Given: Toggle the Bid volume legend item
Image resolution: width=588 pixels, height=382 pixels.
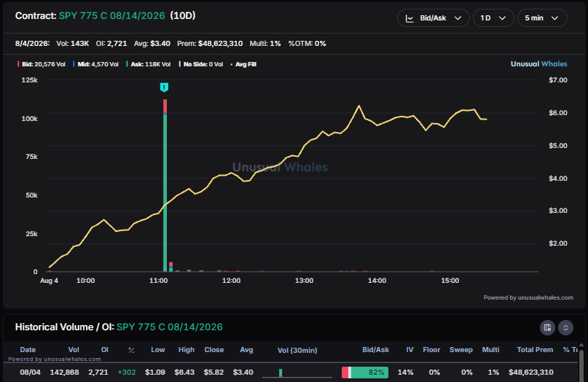Looking at the screenshot, I should (42, 64).
